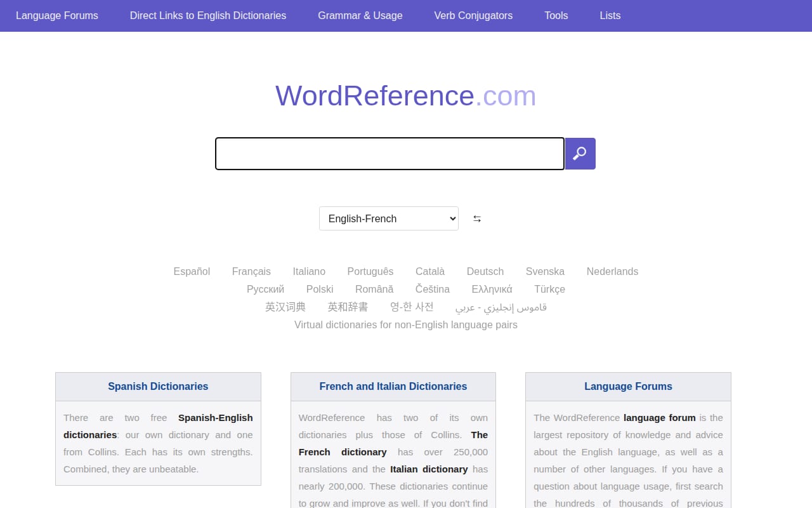This screenshot has width=812, height=508.
Task: Open the English-French dictionary dropdown
Action: tap(389, 218)
